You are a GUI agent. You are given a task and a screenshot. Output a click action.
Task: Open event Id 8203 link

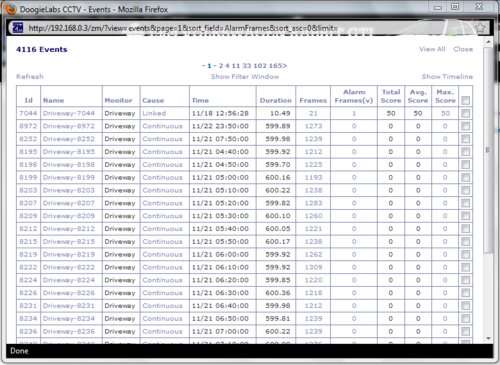click(x=28, y=190)
